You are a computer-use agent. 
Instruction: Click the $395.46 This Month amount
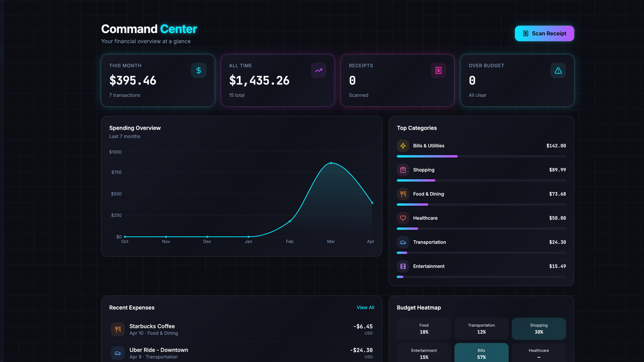(x=133, y=80)
